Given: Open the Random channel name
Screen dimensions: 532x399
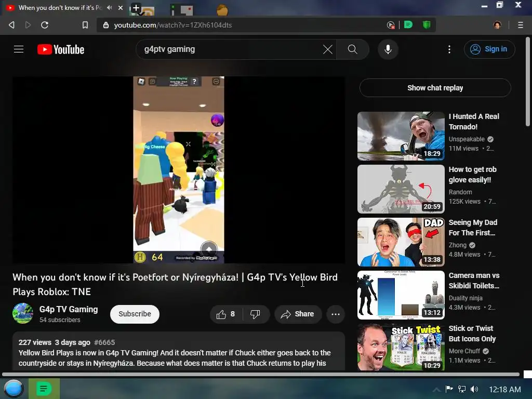Looking at the screenshot, I should pyautogui.click(x=460, y=192).
